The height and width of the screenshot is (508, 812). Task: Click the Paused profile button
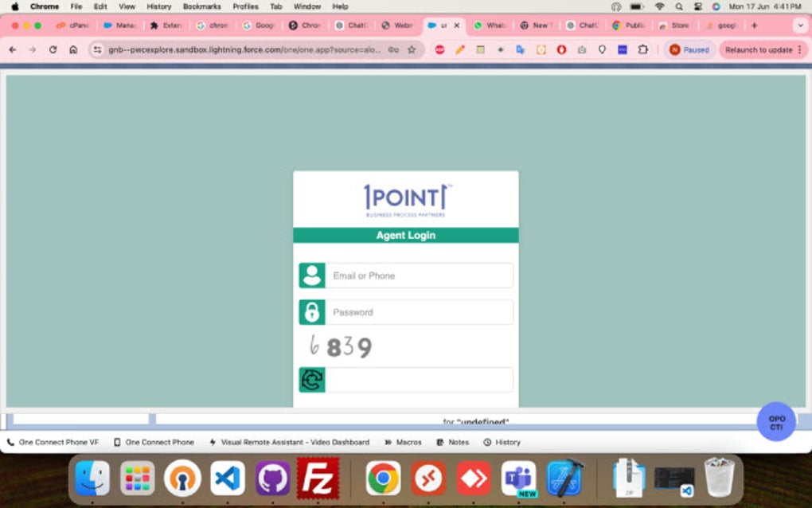pyautogui.click(x=689, y=49)
